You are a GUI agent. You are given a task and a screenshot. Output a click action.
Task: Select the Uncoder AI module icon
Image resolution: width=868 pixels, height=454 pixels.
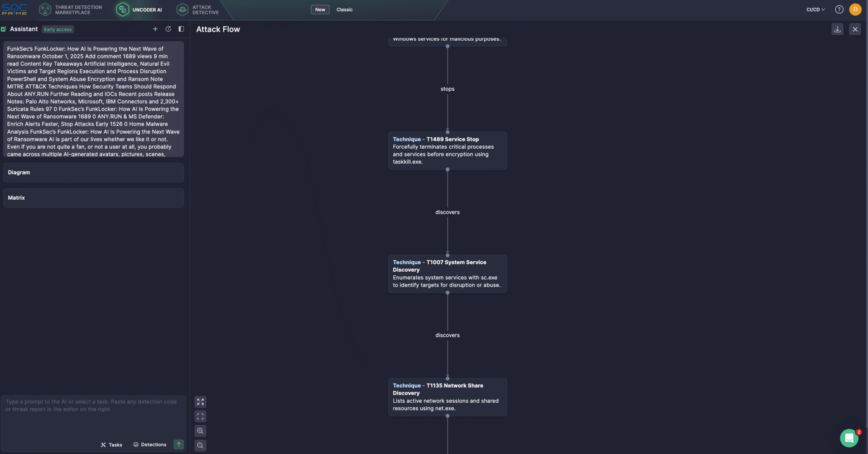pos(122,9)
